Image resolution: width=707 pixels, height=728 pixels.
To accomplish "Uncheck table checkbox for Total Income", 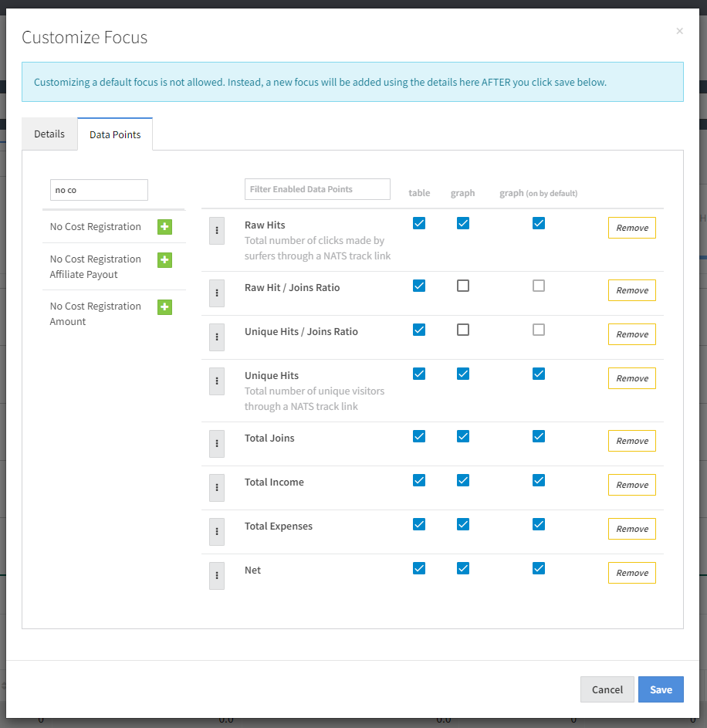I will [419, 480].
